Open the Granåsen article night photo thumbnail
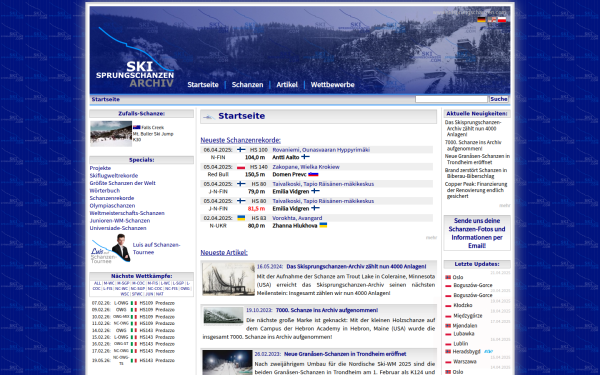600x375 pixels. point(227,362)
